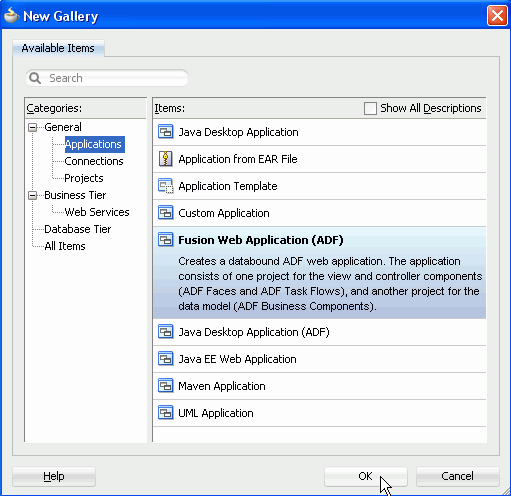Select Connections in the categories tree
511x496 pixels.
(x=94, y=161)
